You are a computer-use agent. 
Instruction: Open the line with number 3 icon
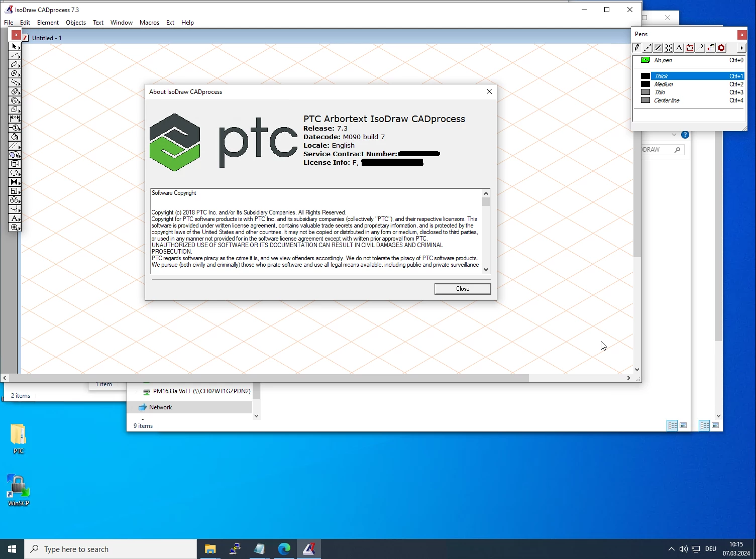(700, 48)
